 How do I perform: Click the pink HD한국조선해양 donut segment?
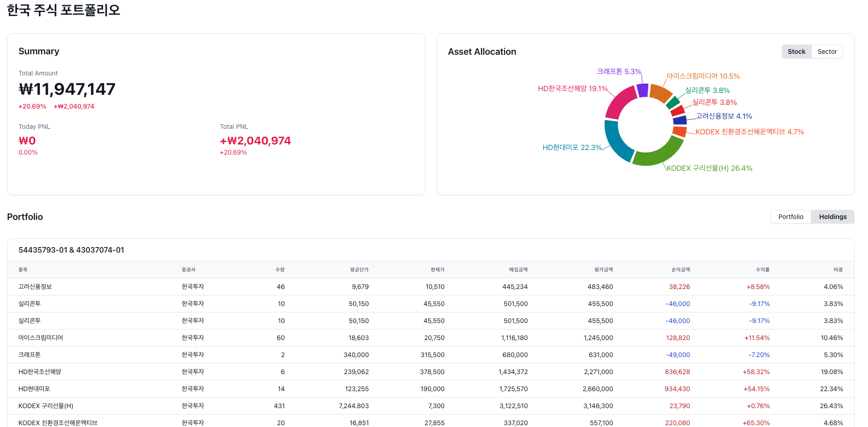[620, 103]
